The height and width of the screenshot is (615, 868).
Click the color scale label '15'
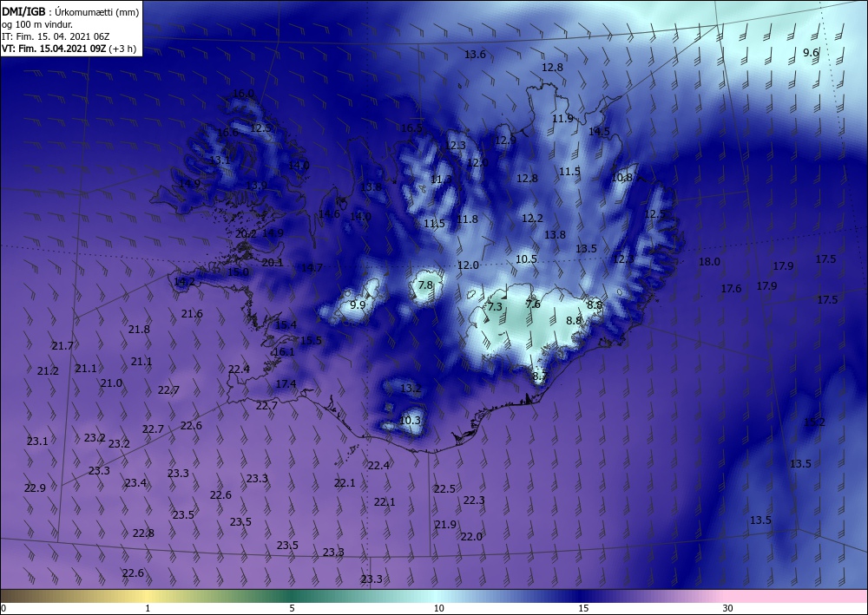583,608
